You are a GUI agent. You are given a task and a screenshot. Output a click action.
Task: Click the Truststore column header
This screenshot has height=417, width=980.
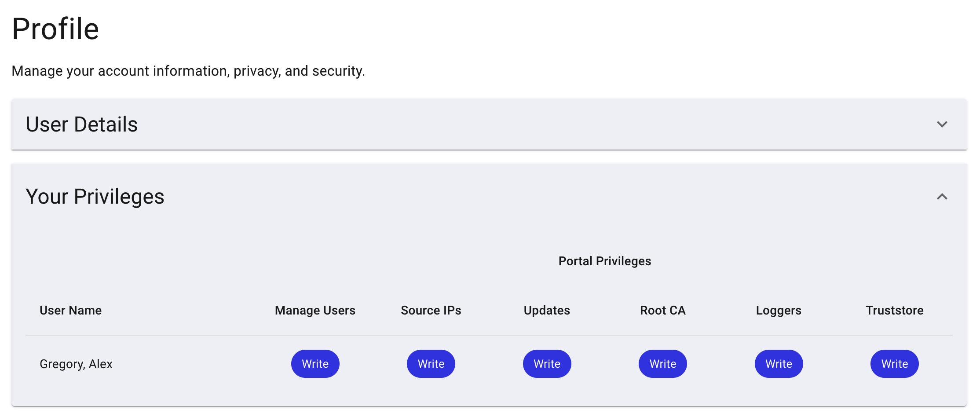894,311
